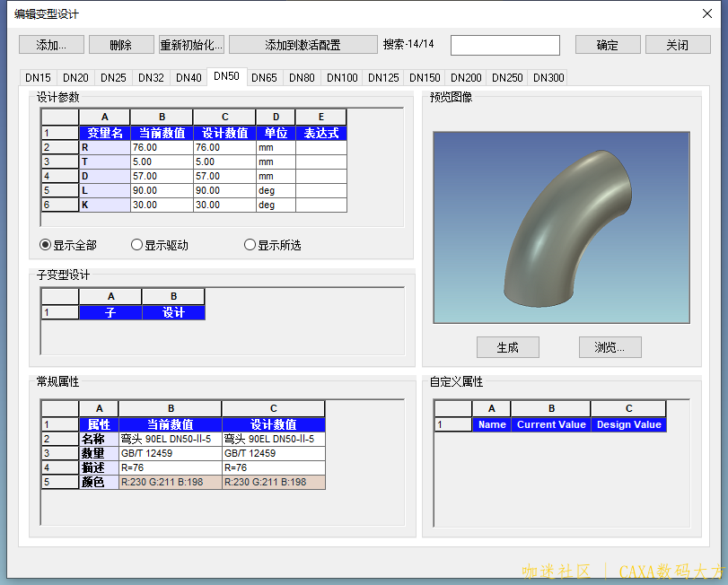Click the 颜色 property row label
This screenshot has height=585, width=728.
pyautogui.click(x=99, y=482)
